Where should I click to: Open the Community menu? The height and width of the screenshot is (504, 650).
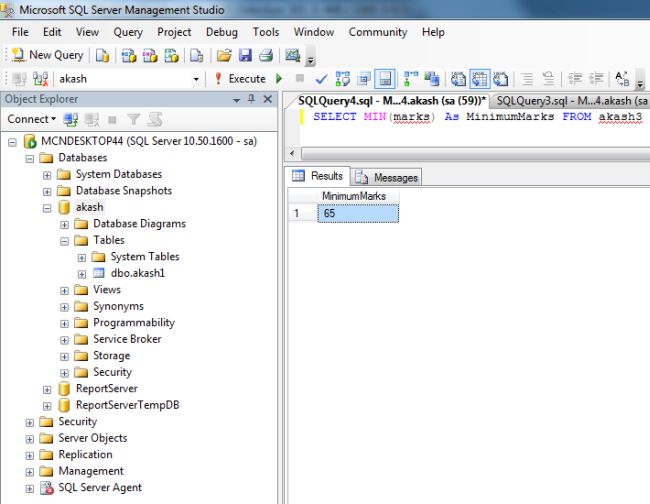378,32
